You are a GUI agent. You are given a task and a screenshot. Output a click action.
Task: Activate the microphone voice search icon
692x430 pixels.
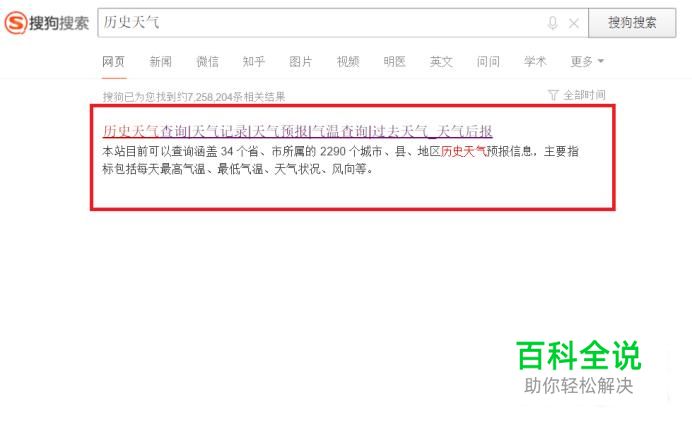(552, 23)
